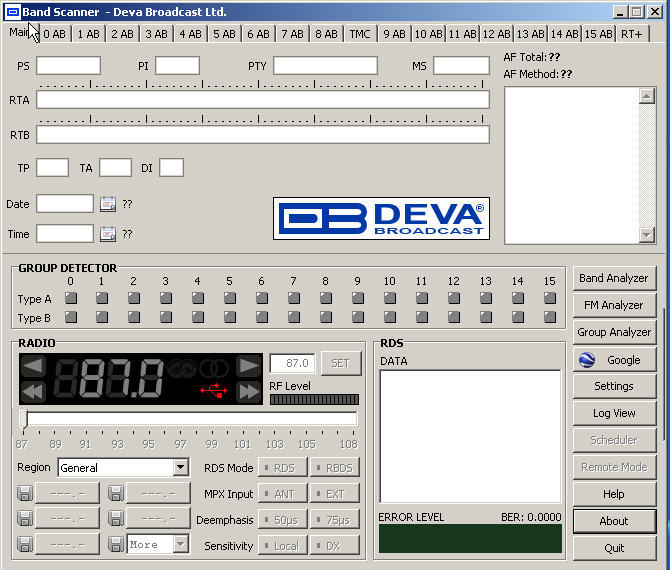Click the red USB connection icon

point(214,391)
